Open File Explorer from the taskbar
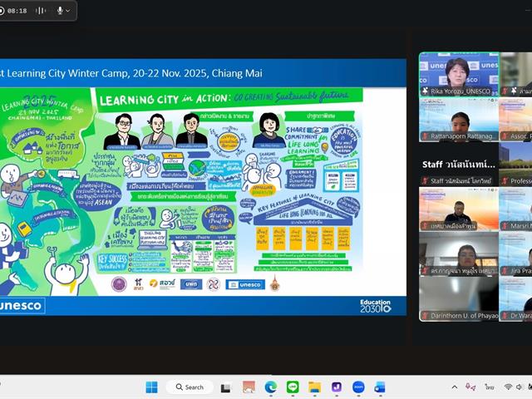Screen dimensions: 532x399 click(x=314, y=387)
